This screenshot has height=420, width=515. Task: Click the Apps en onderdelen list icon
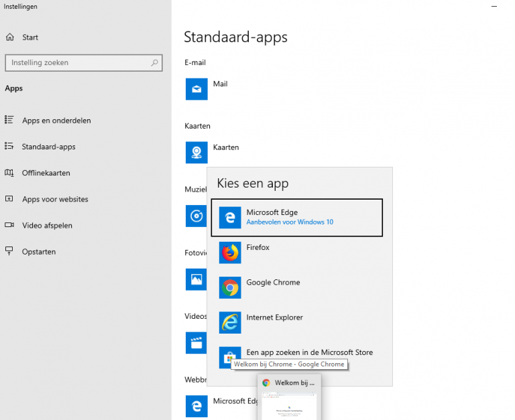(9, 120)
